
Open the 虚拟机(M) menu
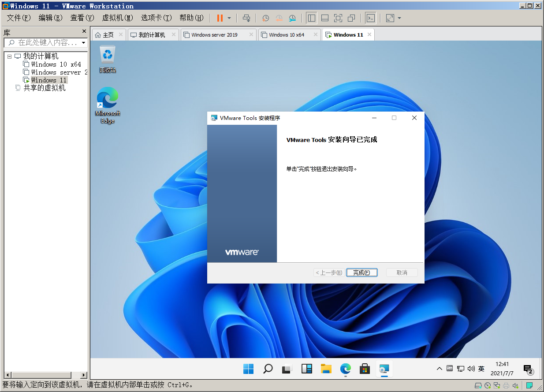(x=117, y=18)
